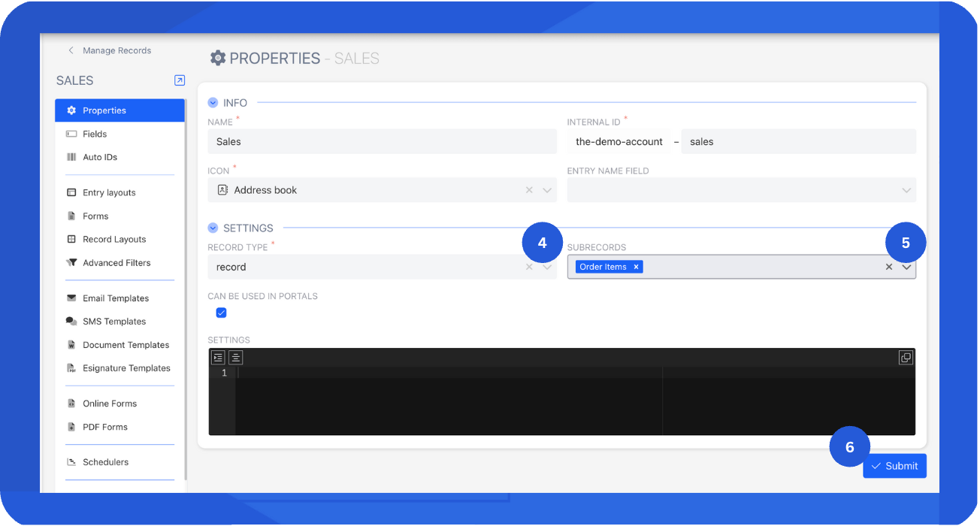
Task: Click the Order Items tag label
Action: point(603,267)
